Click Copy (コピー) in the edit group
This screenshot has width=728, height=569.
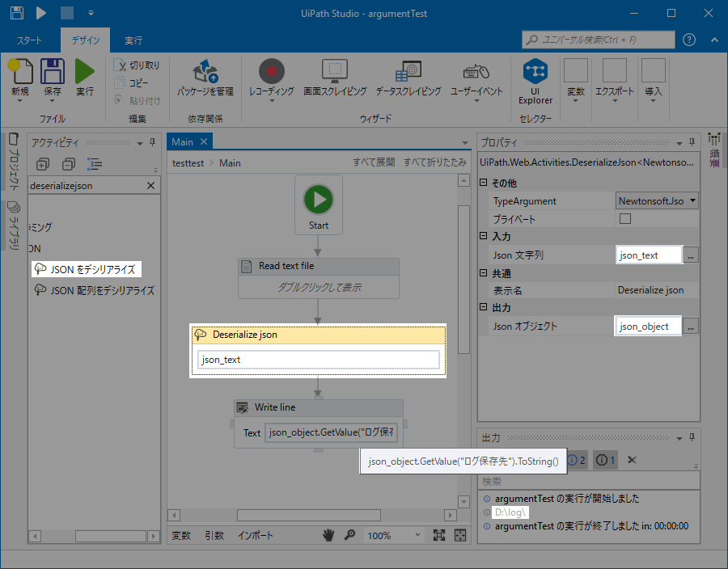coord(131,83)
